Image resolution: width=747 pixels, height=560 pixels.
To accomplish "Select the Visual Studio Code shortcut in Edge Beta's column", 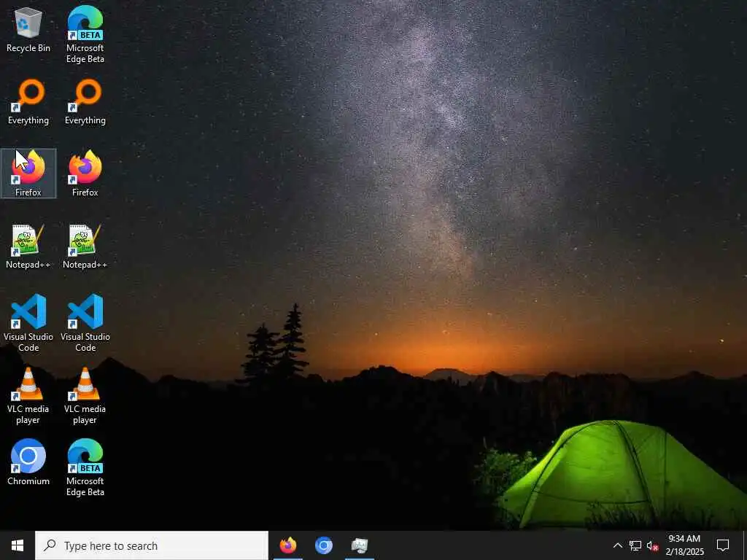I will point(85,323).
